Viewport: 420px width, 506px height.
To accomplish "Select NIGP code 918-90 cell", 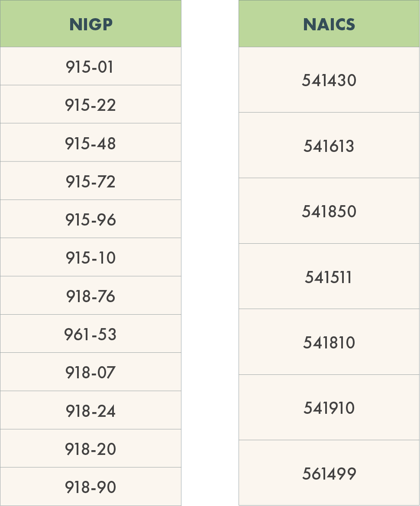I will (x=91, y=487).
